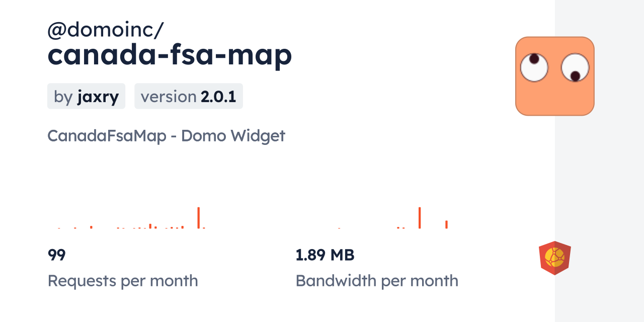
Task: Click the "by jaxry" author badge
Action: (x=86, y=96)
